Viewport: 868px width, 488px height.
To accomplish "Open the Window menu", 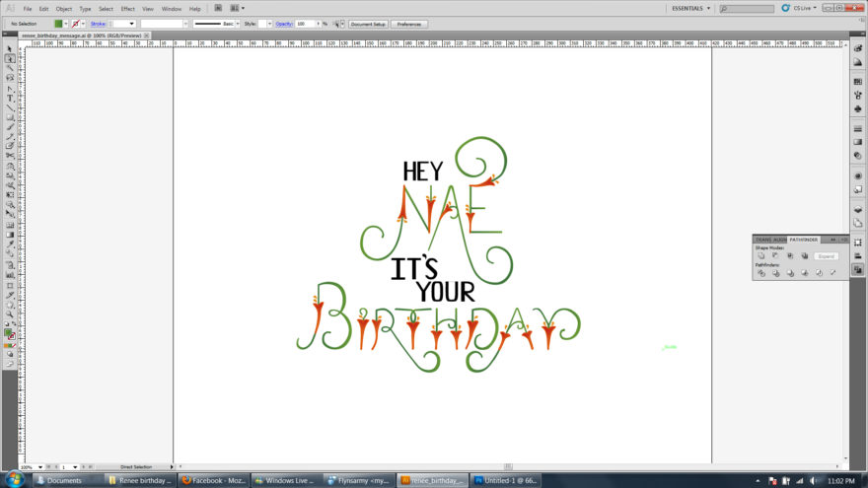I will pos(171,9).
